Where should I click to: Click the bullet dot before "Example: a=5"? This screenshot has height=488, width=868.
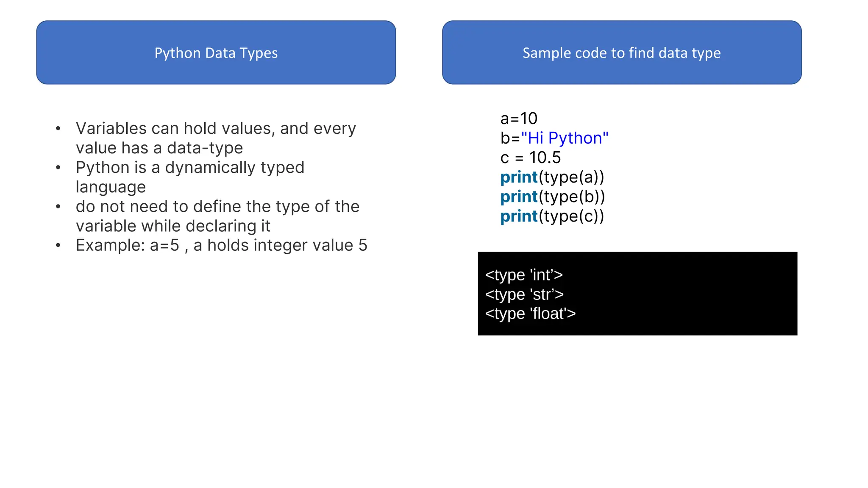tap(58, 246)
